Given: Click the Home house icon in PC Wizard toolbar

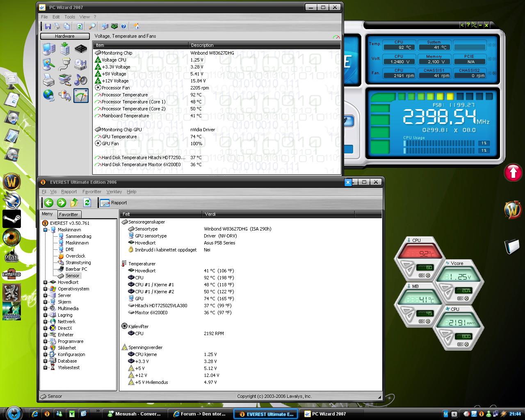Looking at the screenshot, I should click(x=137, y=26).
